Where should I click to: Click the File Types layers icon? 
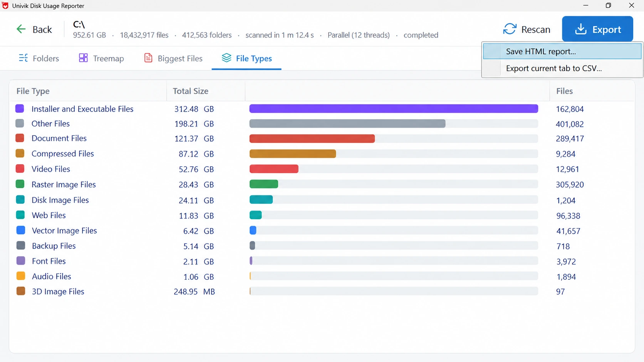226,58
